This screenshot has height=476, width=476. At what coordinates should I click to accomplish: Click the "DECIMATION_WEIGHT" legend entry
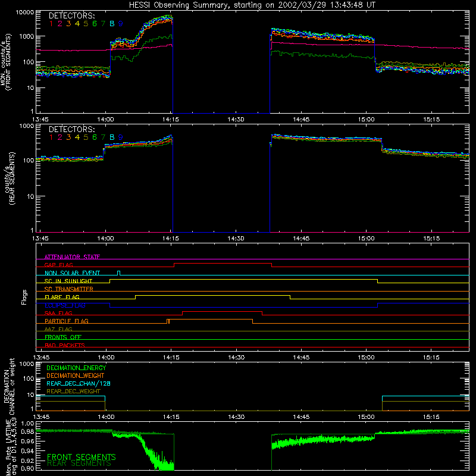coord(76,375)
